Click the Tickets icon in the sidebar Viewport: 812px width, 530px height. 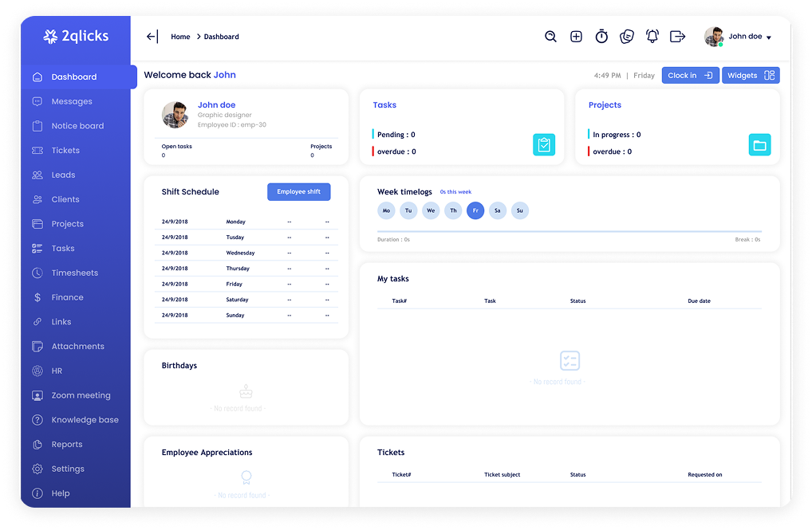(37, 150)
